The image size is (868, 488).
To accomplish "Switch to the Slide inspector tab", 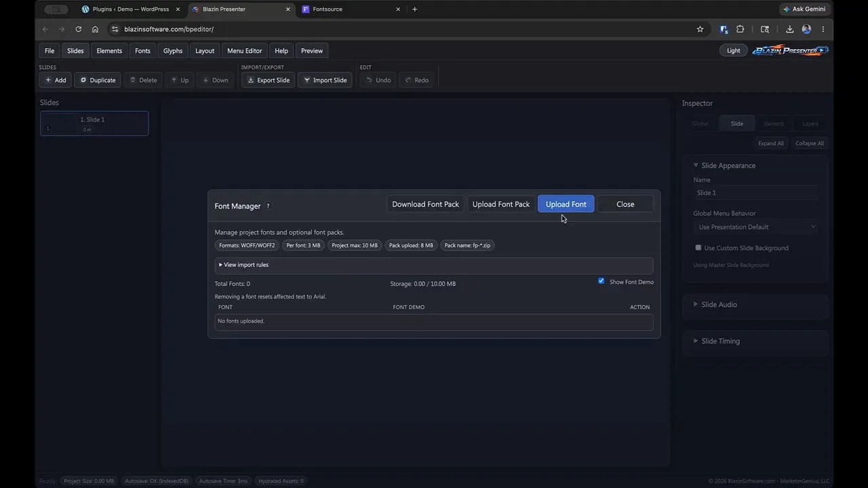I will tap(737, 123).
